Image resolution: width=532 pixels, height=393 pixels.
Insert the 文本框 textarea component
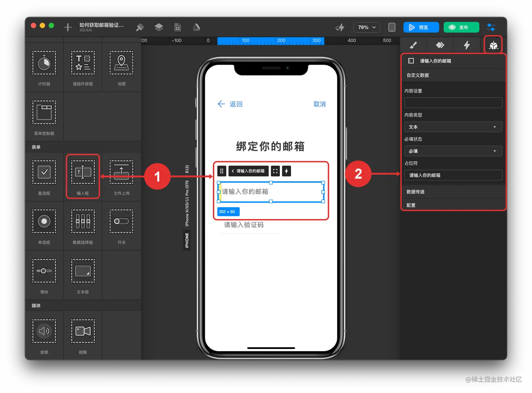click(x=83, y=271)
